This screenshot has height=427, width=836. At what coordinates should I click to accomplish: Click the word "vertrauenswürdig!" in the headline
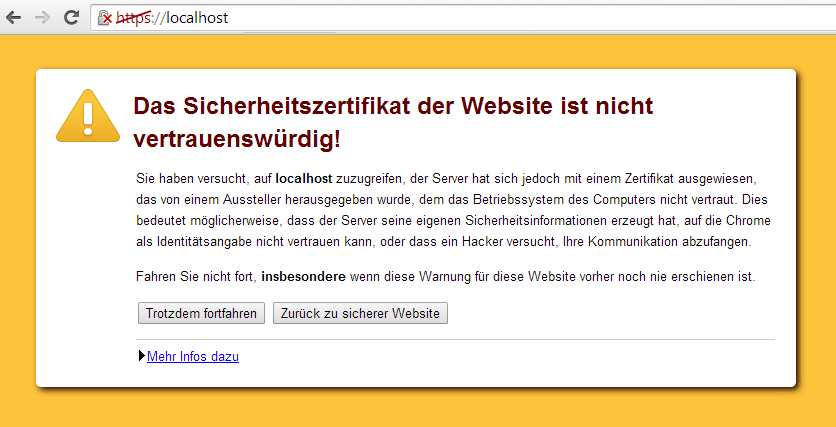coord(236,138)
